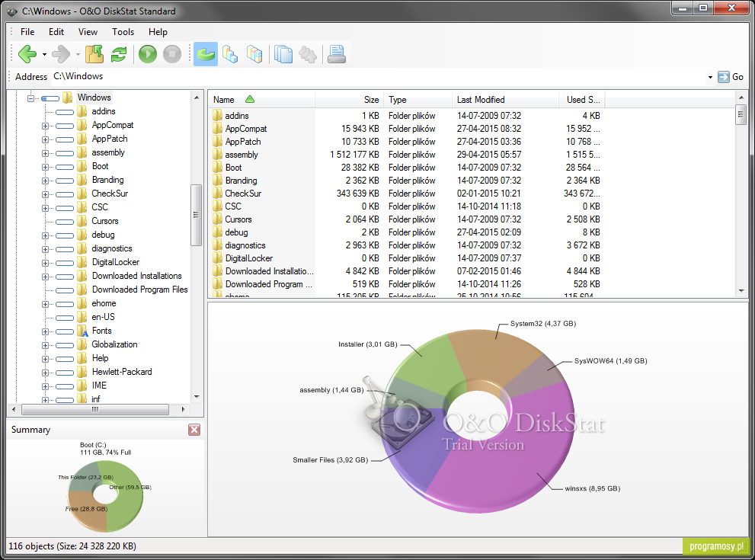Click the file list vertical scrollbar thumb

tap(741, 115)
